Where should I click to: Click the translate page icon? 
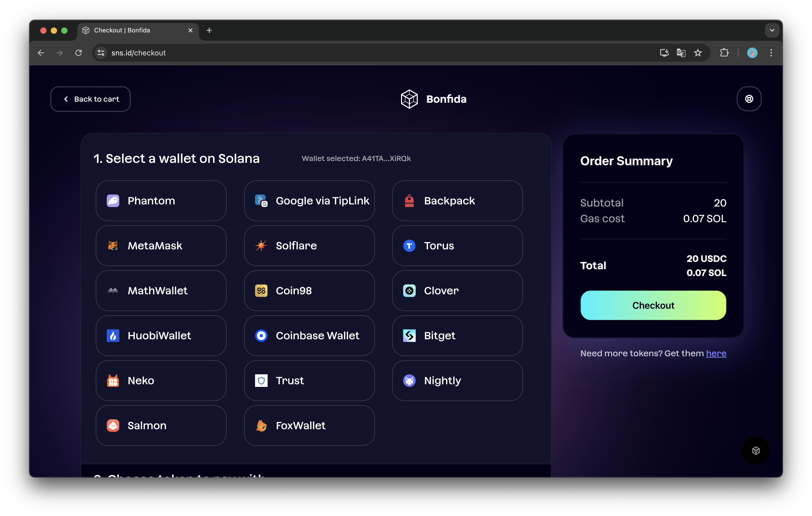tap(681, 53)
